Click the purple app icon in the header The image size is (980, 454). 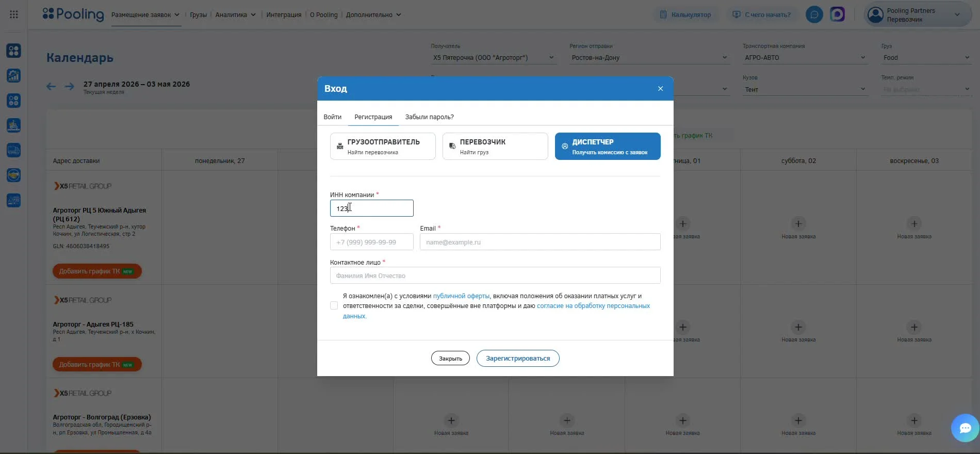(838, 14)
